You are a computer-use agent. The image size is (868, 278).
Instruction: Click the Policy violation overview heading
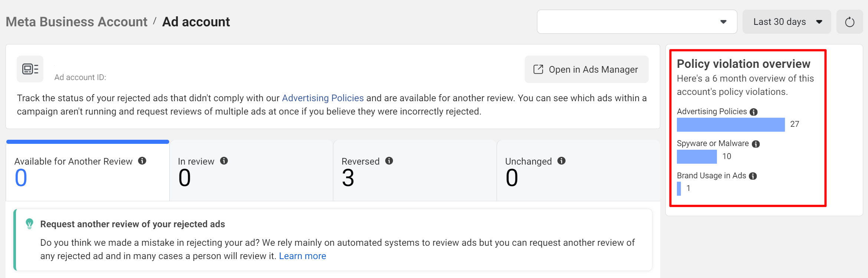[x=743, y=64]
